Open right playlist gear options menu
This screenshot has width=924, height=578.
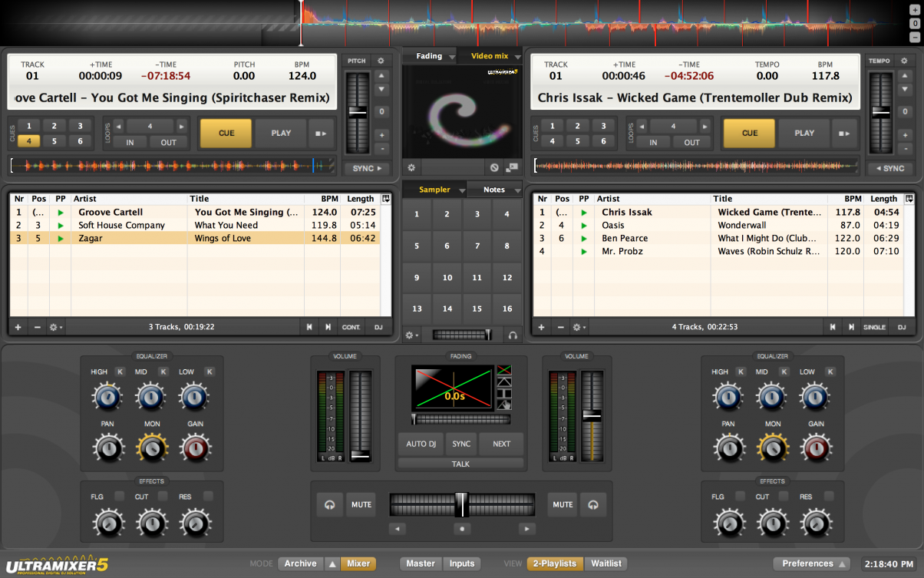(579, 327)
